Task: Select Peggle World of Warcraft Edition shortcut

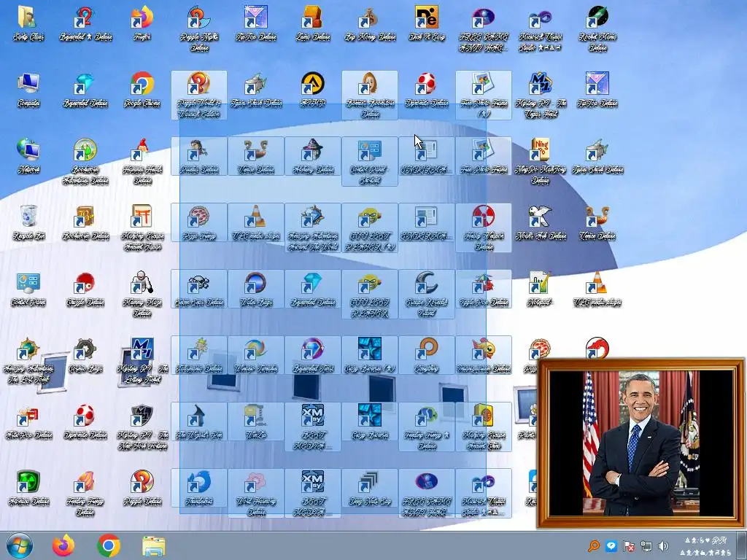Action: point(199,96)
